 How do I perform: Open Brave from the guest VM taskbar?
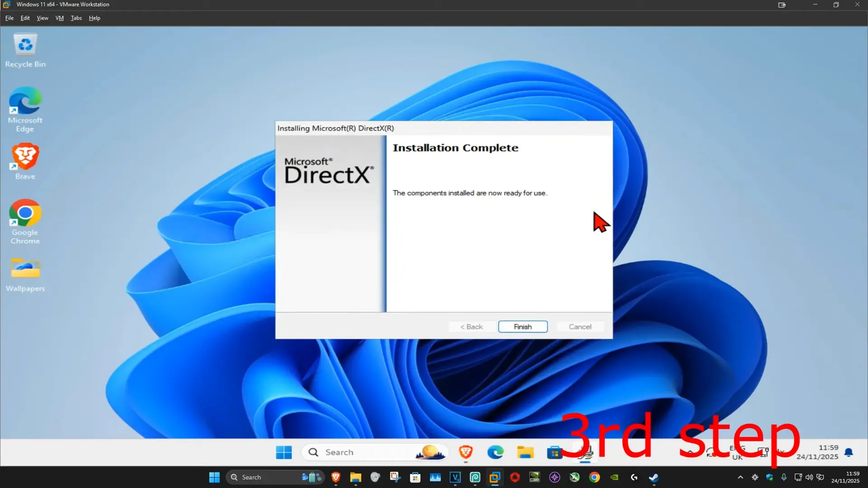pos(466,452)
